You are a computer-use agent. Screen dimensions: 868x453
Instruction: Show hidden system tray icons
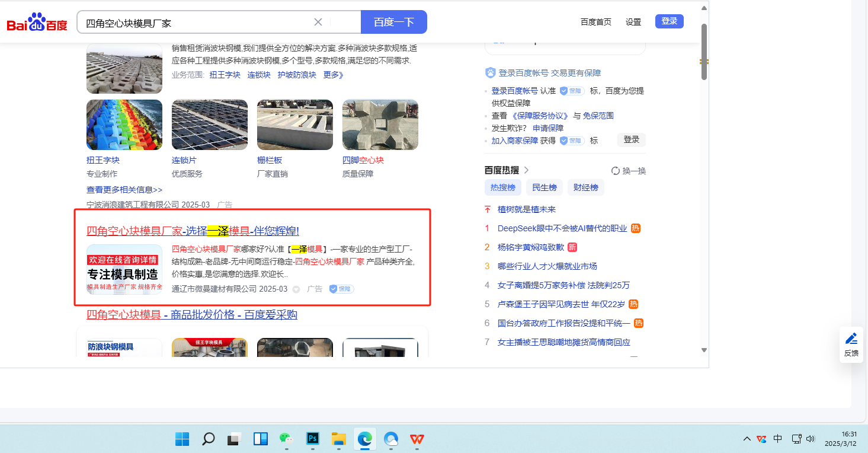pyautogui.click(x=747, y=439)
